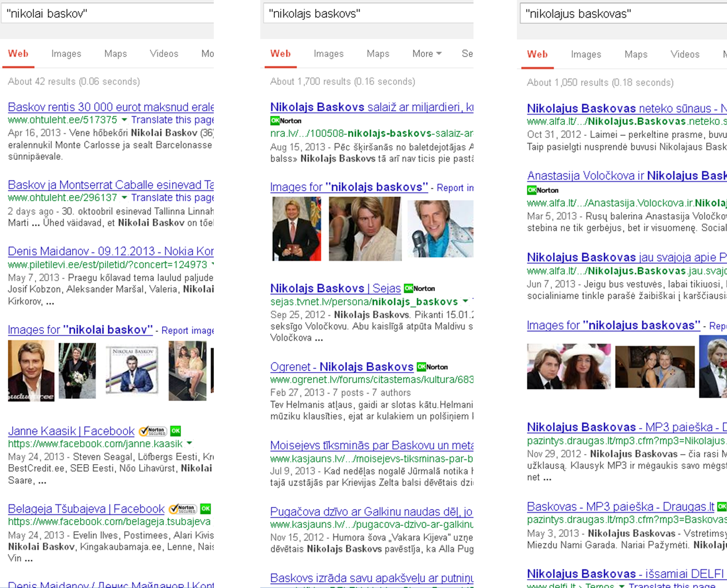
Task: Open Janne Kaasik | Facebook result
Action: coord(71,431)
